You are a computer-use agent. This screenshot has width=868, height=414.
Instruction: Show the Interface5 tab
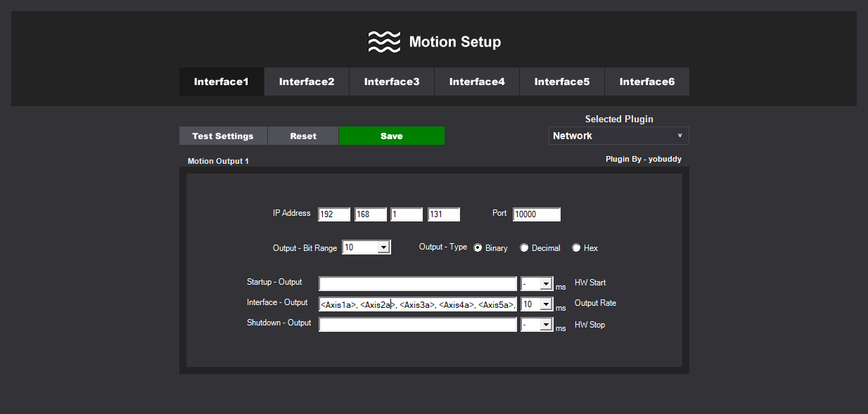562,82
